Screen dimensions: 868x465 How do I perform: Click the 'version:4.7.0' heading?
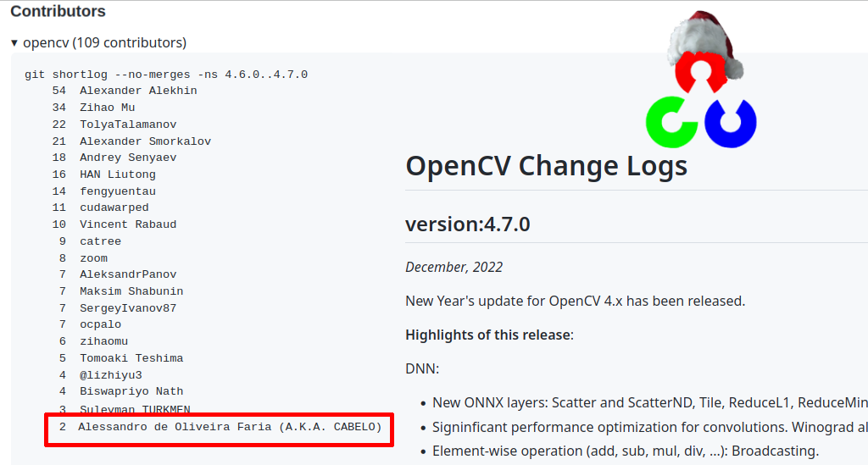[467, 224]
